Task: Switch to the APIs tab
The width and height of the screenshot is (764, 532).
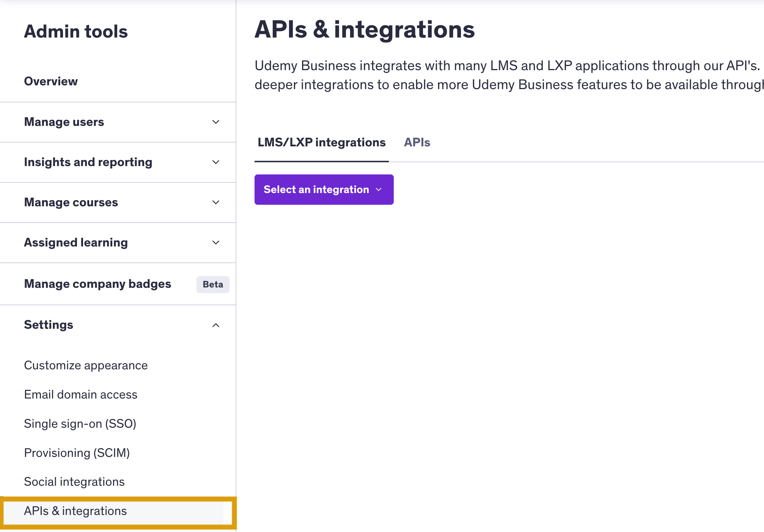Action: click(x=417, y=143)
